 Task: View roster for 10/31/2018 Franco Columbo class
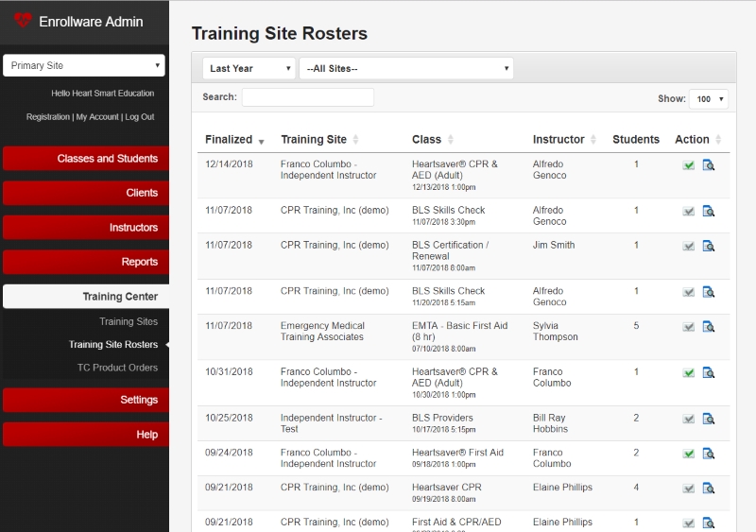tap(708, 373)
